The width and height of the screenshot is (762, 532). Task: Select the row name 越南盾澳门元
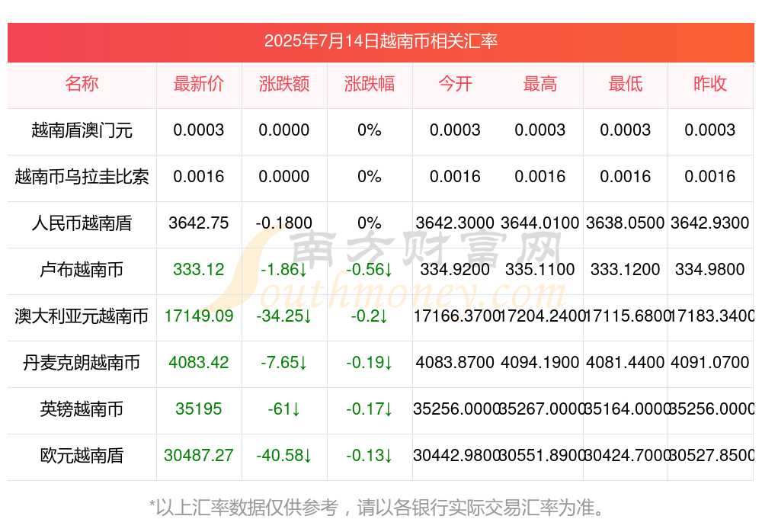click(x=82, y=130)
